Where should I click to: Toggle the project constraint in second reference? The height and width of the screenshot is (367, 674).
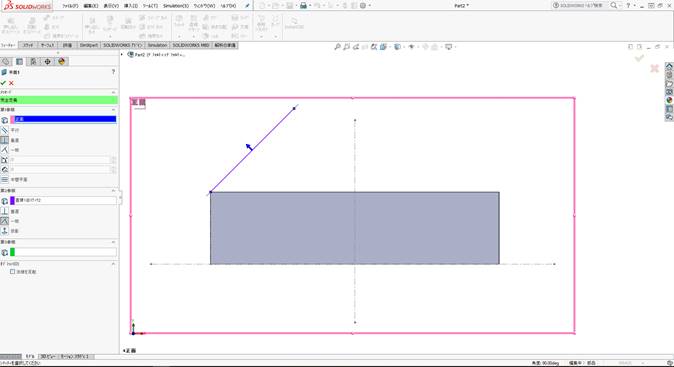click(4, 231)
